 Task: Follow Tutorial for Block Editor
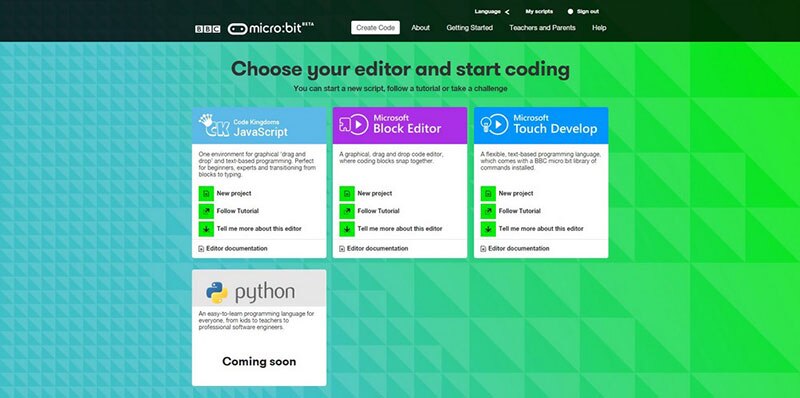[x=379, y=211]
